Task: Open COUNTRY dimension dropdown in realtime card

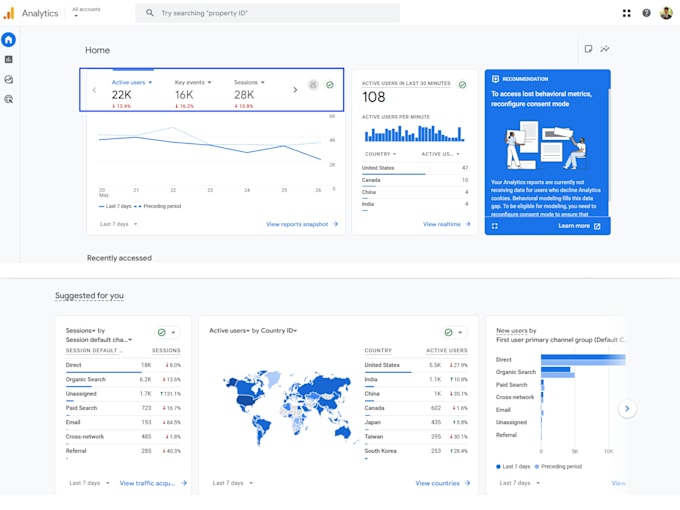Action: tap(380, 154)
